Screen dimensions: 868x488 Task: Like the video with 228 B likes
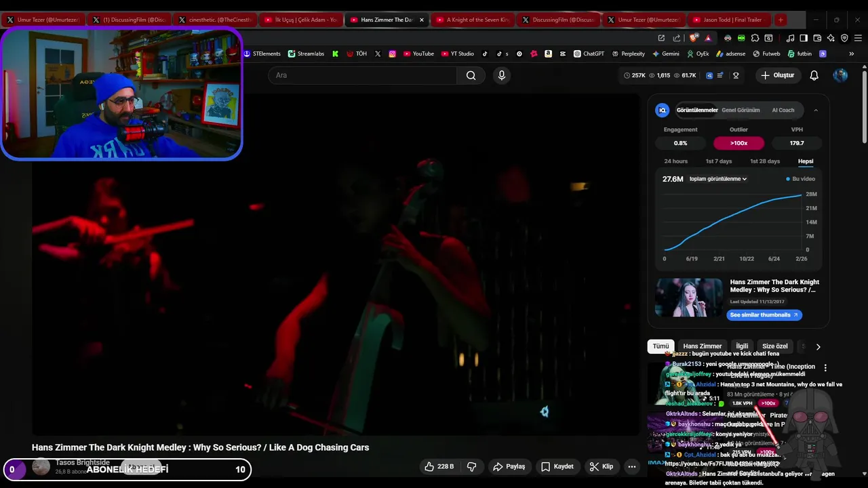438,466
